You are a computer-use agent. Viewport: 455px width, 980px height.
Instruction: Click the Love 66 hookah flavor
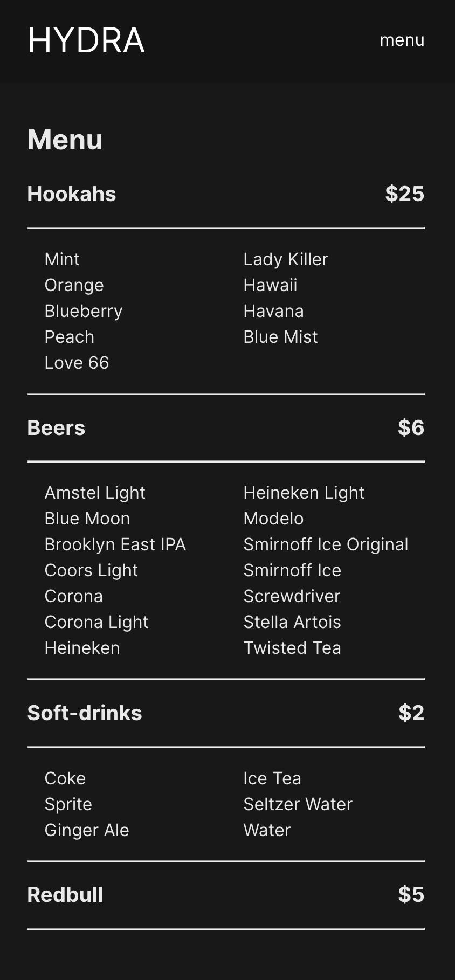tap(77, 363)
